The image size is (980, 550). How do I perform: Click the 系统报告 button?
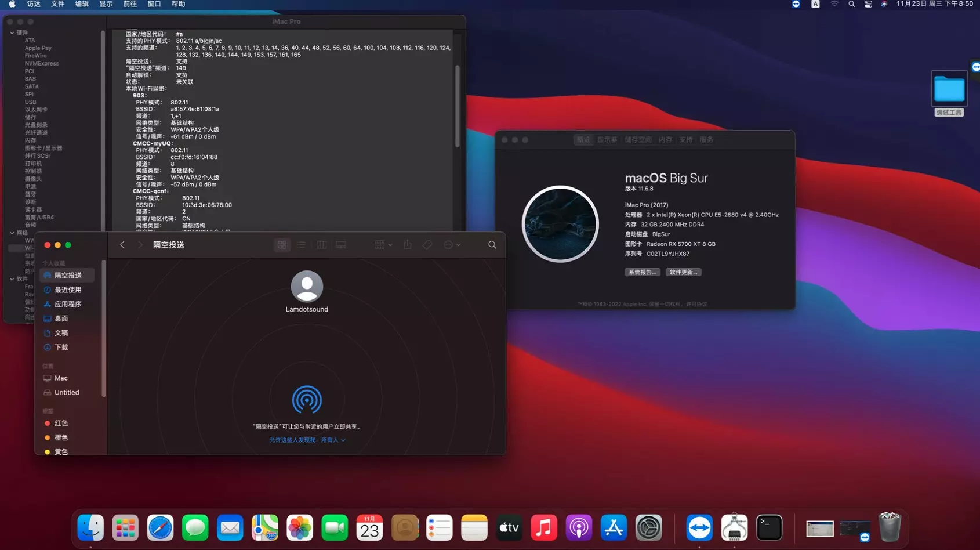[x=642, y=272]
